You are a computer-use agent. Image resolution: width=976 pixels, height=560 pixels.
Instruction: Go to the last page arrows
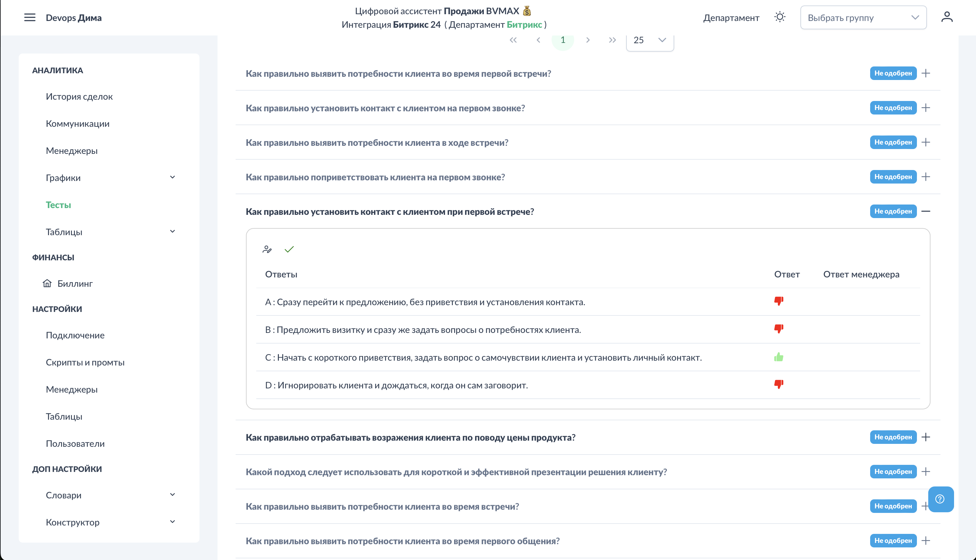tap(612, 40)
